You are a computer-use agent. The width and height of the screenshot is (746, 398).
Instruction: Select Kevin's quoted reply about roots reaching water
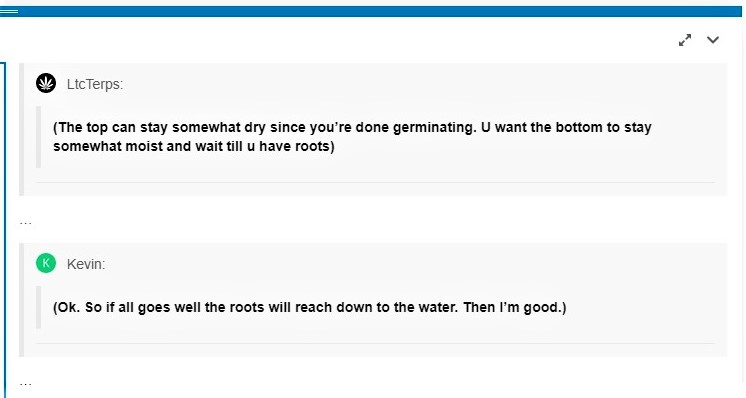(310, 307)
